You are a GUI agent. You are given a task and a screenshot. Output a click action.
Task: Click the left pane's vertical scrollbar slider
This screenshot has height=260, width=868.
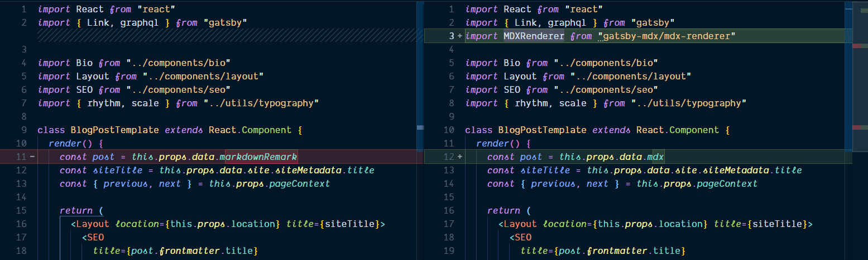click(420, 128)
